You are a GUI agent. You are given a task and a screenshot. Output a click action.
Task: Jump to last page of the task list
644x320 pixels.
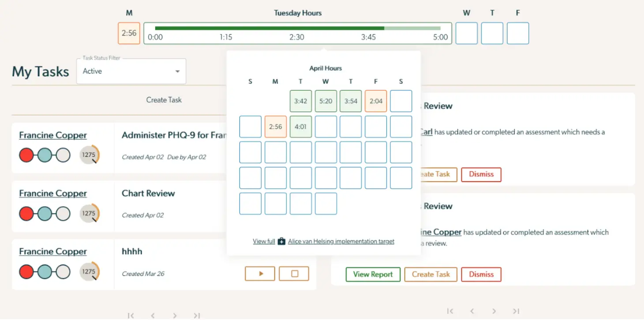click(x=197, y=315)
